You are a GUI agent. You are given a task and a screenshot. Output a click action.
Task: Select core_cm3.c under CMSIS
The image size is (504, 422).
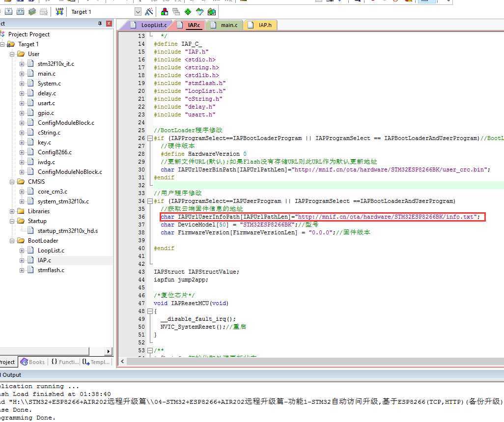(x=53, y=192)
